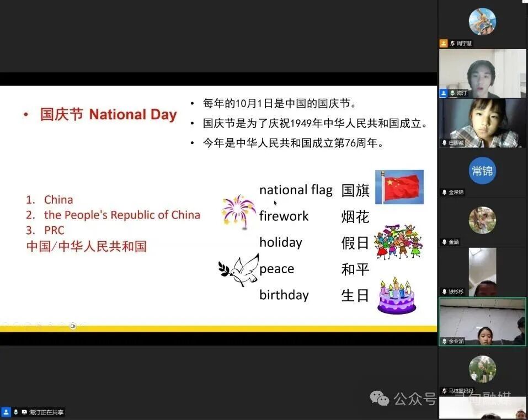This screenshot has width=528, height=420.
Task: Click the Chinese word 烟花
Action: click(355, 216)
